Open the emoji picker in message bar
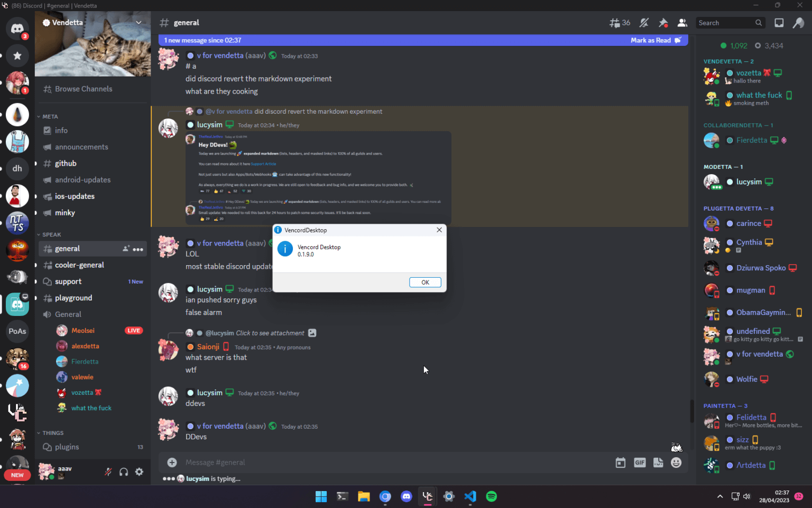Viewport: 812px width, 508px height. (x=676, y=462)
